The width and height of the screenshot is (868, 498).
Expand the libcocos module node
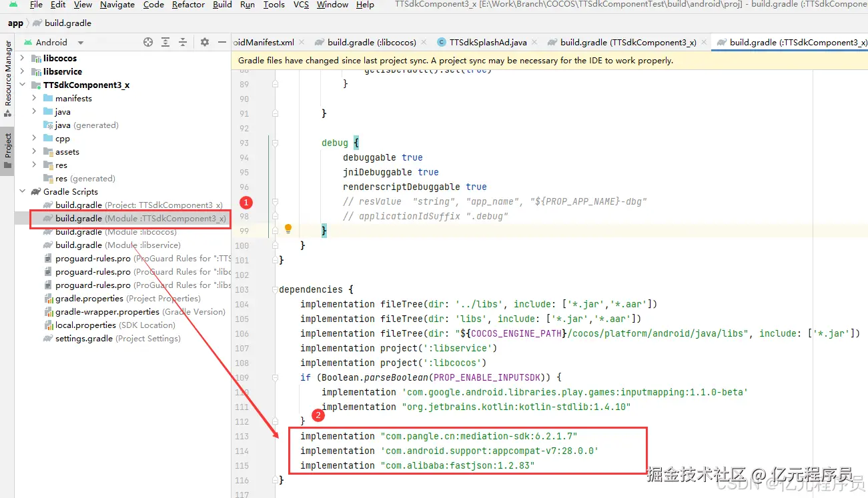(22, 59)
